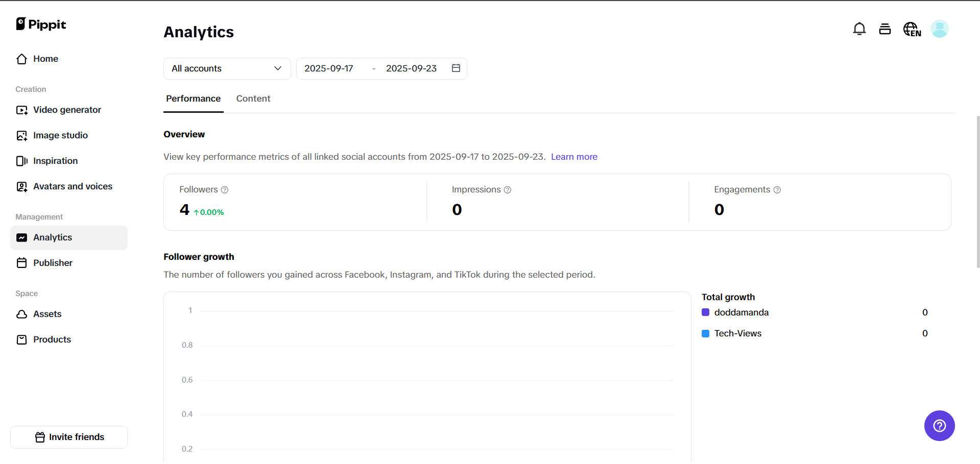Click the doddamanda purple legend swatch

706,312
